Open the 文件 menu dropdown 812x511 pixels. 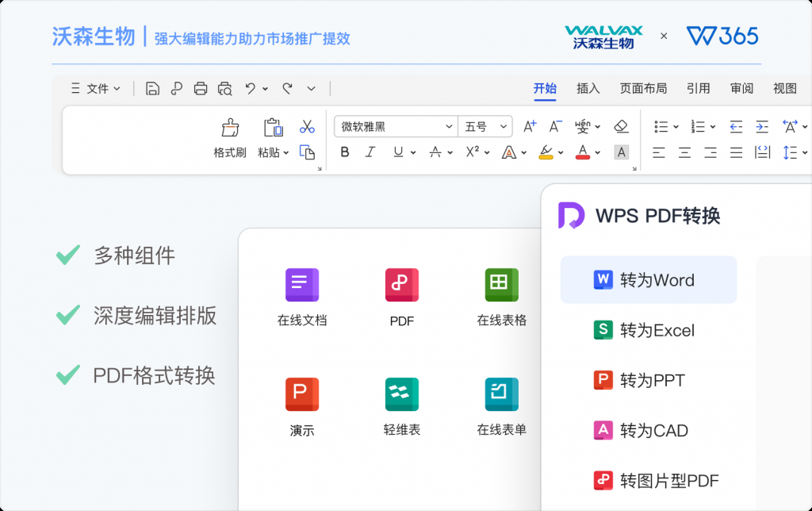click(x=96, y=89)
